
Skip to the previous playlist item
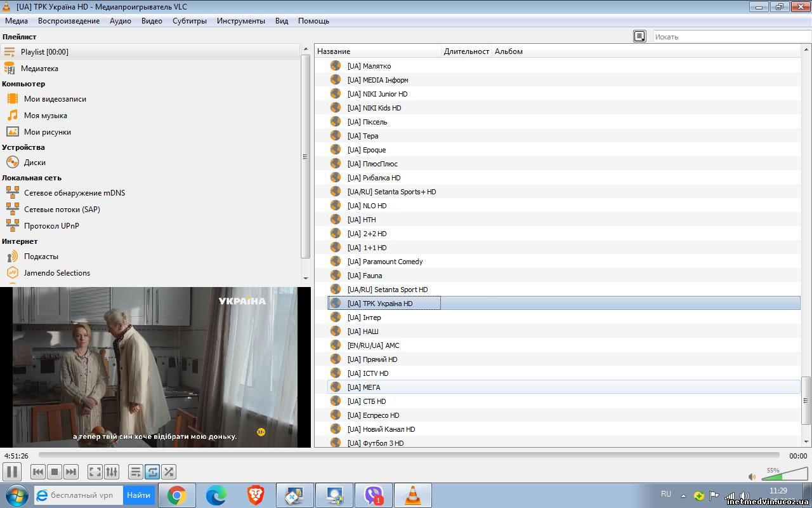coord(38,472)
